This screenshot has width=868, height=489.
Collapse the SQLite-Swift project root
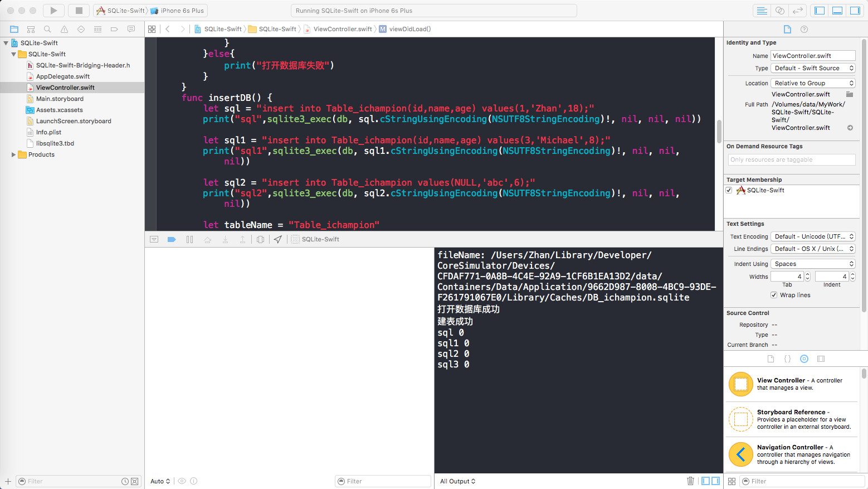[x=6, y=43]
